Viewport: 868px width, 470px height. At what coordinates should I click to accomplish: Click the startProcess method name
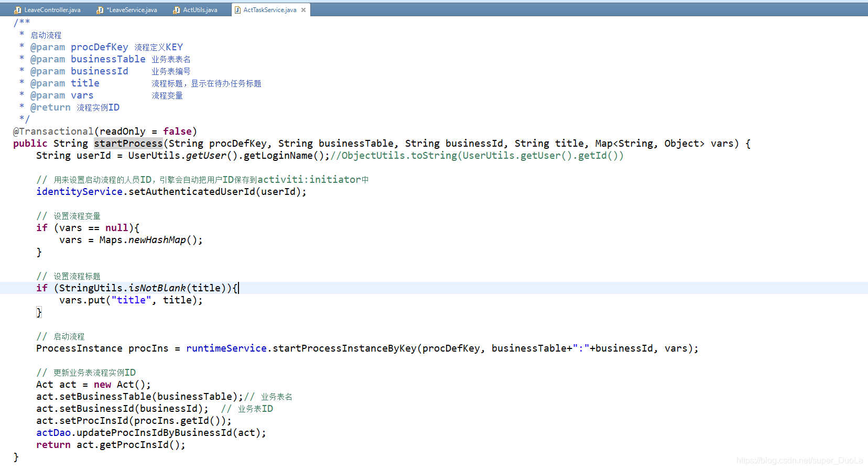point(128,144)
